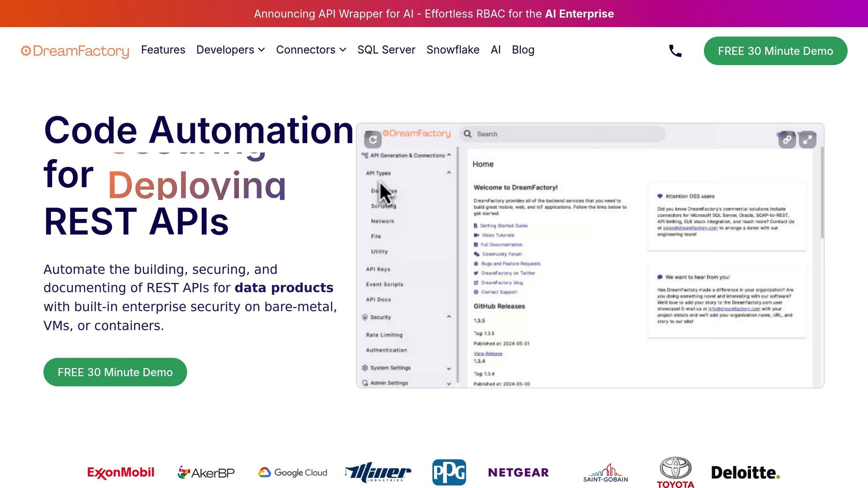Screen dimensions: 868x488
Task: Click the copy link icon in the app window
Action: pos(787,139)
